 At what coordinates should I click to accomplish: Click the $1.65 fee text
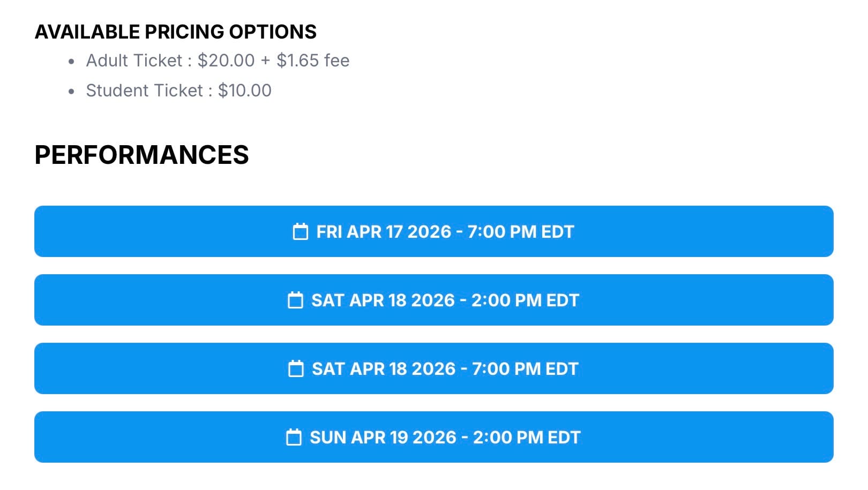313,61
